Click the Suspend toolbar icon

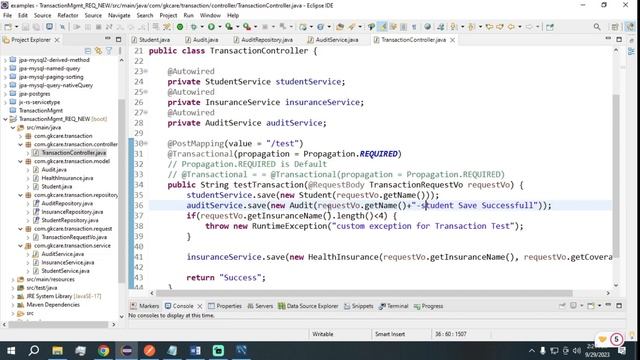point(87,27)
